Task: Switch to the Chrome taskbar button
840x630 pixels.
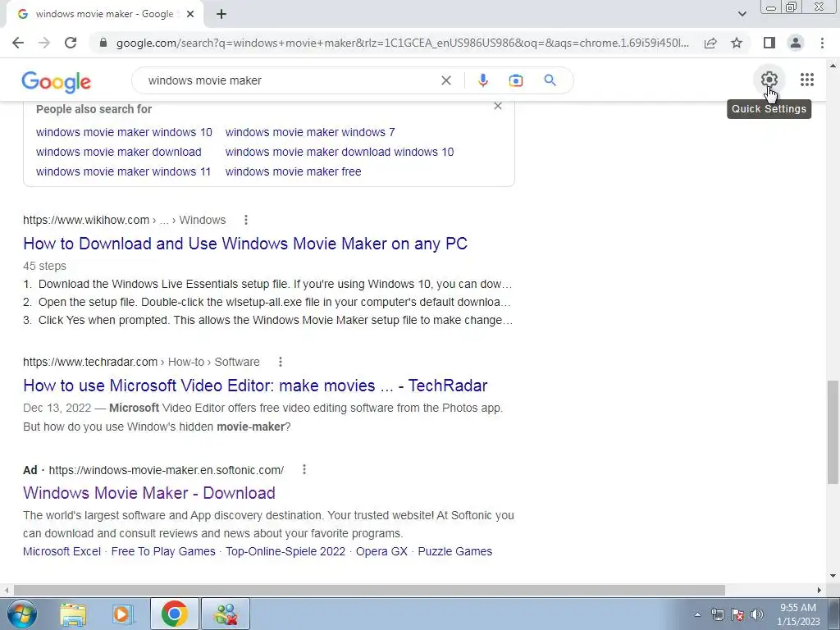Action: (174, 614)
